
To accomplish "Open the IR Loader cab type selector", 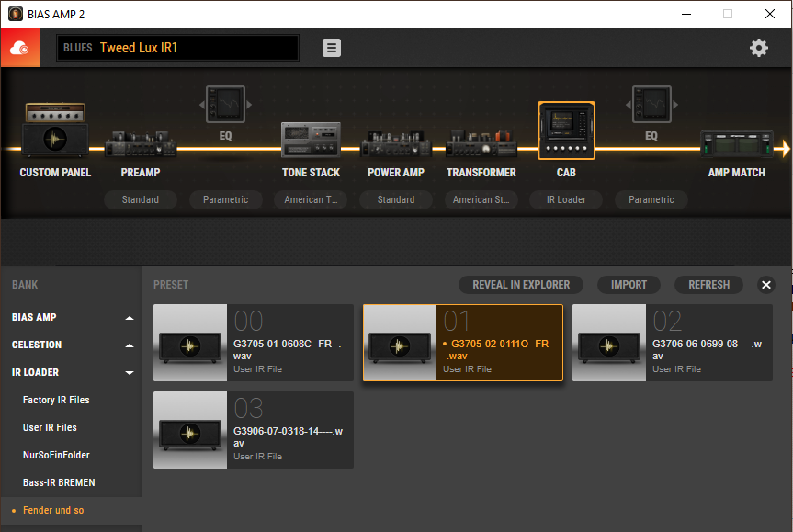I will pos(566,199).
